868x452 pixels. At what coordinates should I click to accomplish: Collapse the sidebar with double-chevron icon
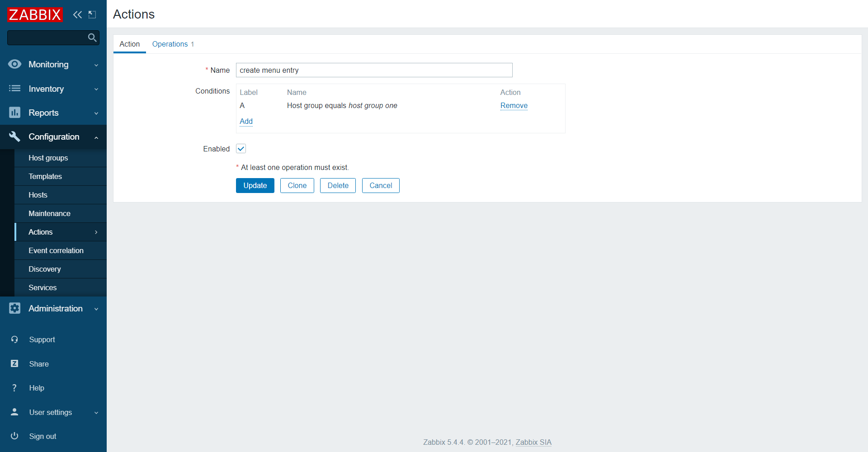tap(77, 15)
